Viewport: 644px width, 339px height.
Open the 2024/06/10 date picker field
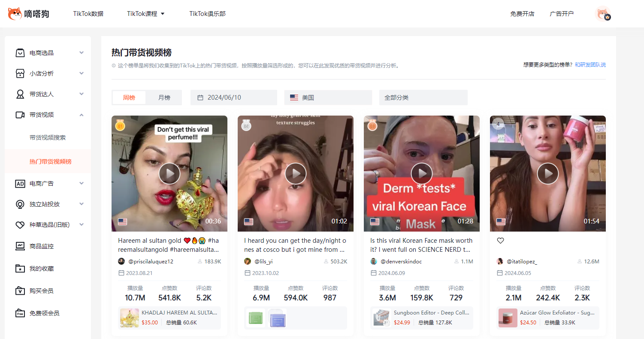pyautogui.click(x=233, y=98)
